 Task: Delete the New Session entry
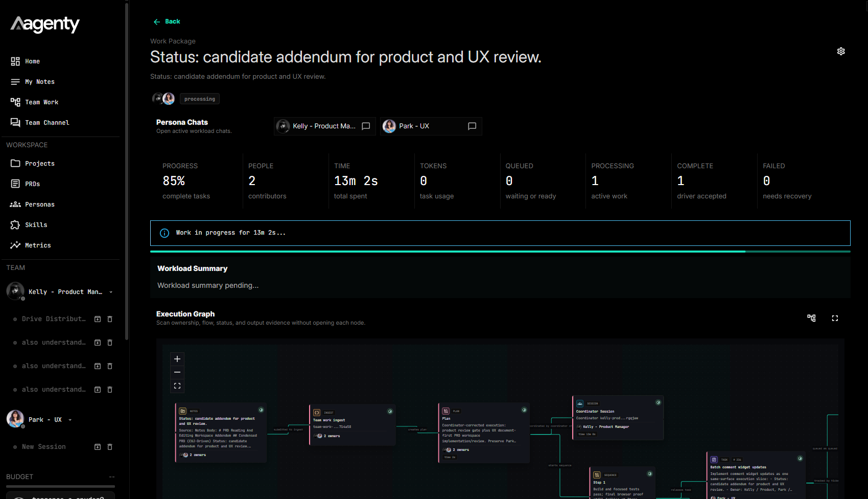[x=110, y=447]
